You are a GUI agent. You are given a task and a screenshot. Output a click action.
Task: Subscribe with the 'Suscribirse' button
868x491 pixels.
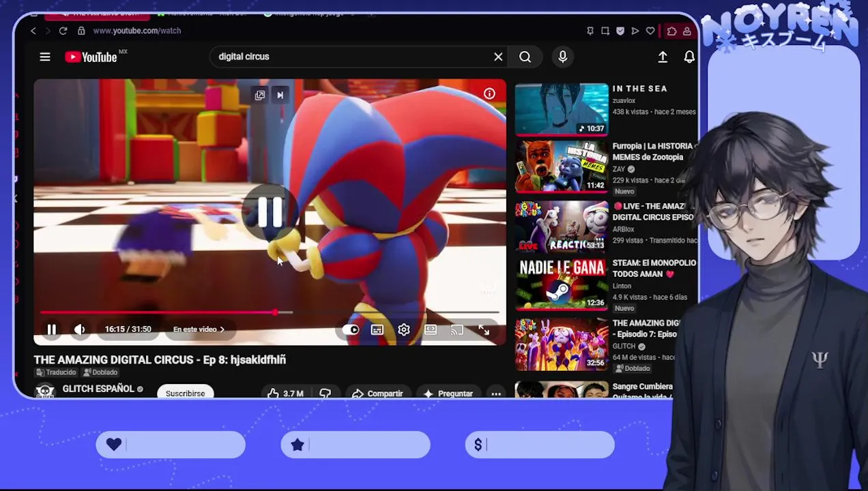click(185, 393)
